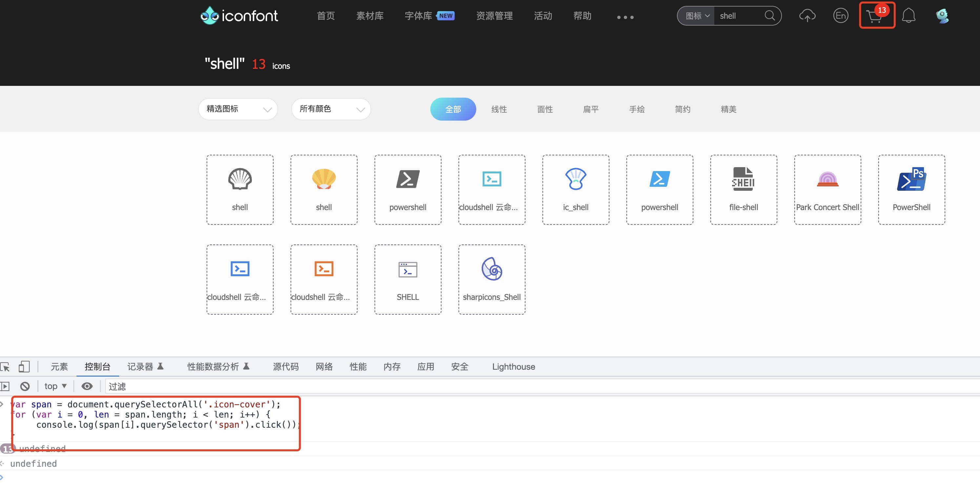Open the shopping cart with 13 items
Screen dimensions: 980x489
coord(875,16)
